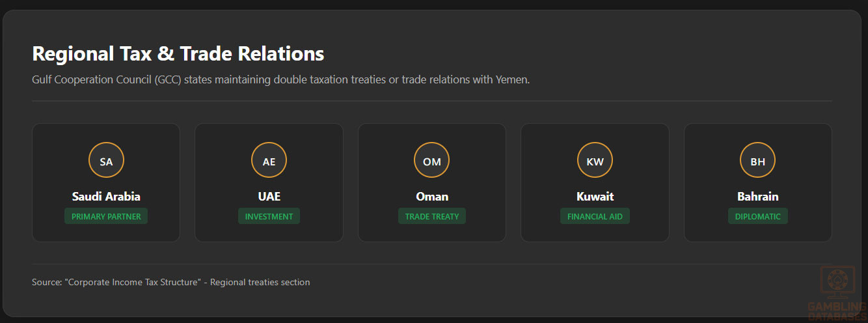Click the Saudi Arabia country name

106,196
